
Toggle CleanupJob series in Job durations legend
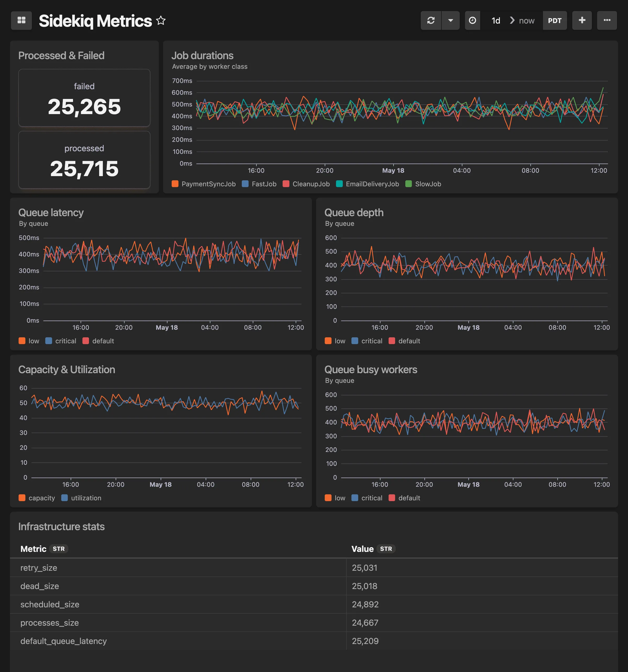click(306, 184)
